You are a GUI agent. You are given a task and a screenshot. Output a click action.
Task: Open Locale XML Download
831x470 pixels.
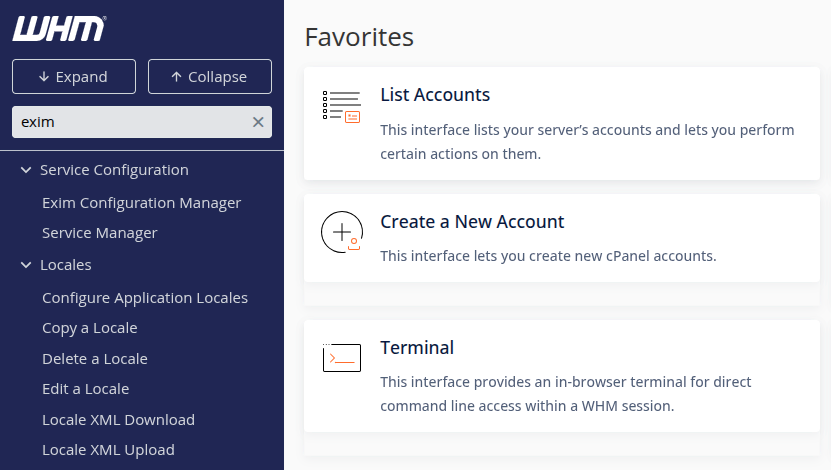click(119, 420)
